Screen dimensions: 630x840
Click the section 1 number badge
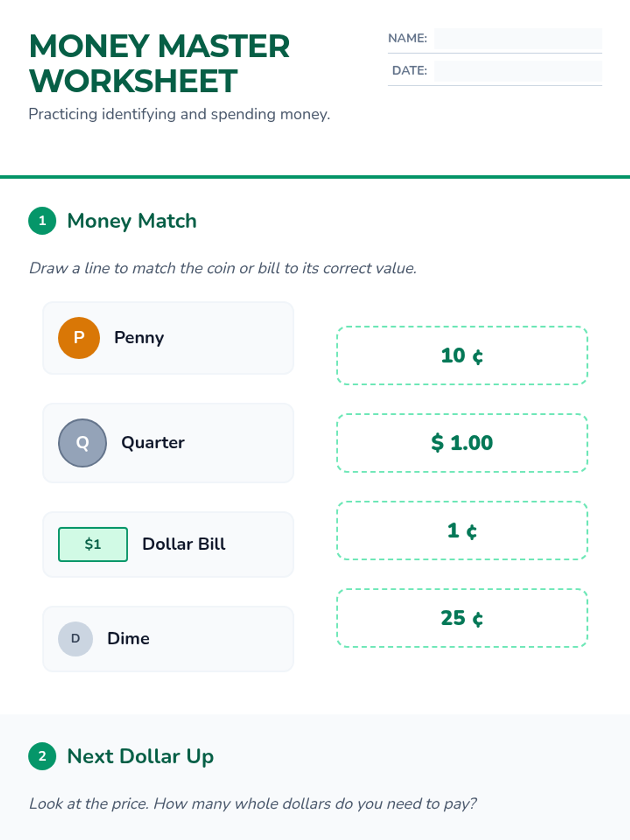(x=42, y=220)
